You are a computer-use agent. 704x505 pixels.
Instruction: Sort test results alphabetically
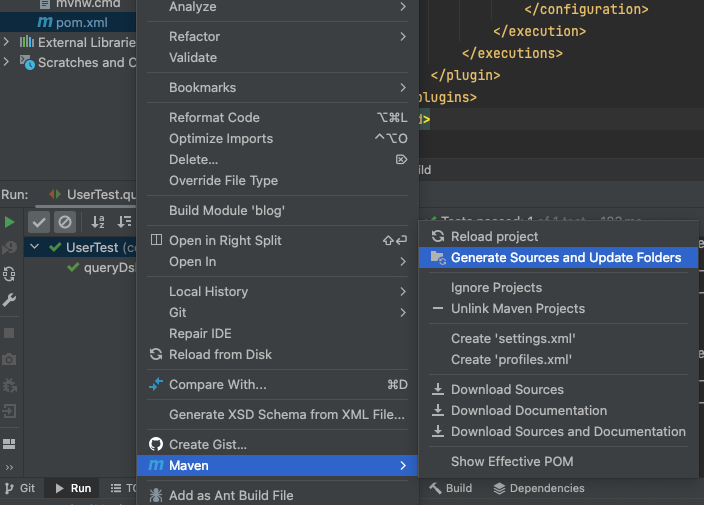(x=98, y=222)
